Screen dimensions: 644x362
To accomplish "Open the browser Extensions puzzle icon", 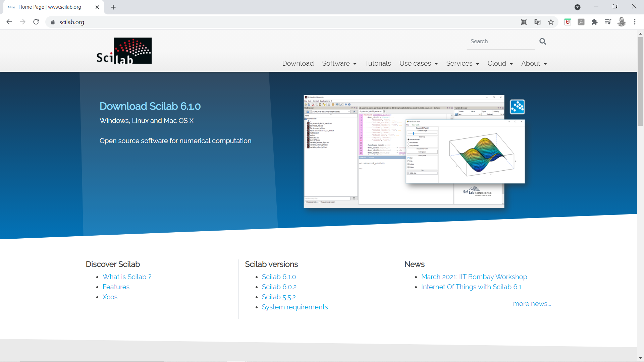I will pyautogui.click(x=594, y=22).
